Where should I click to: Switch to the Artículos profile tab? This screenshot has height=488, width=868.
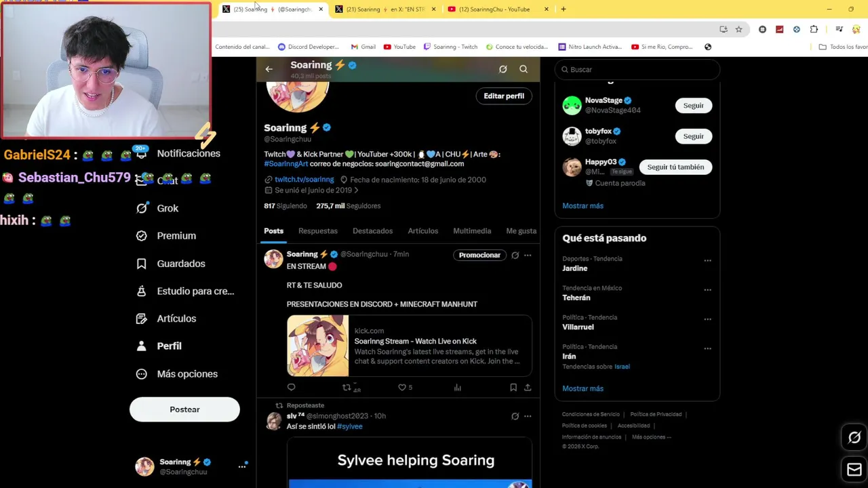(422, 231)
